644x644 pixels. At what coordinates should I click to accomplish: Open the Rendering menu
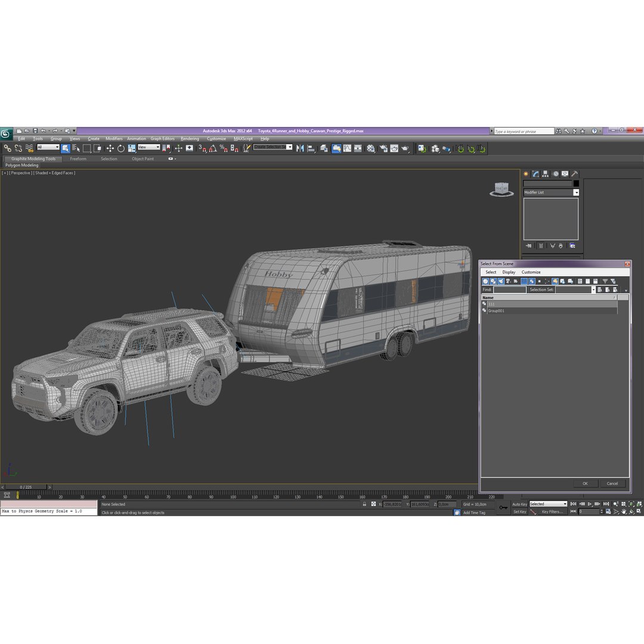pyautogui.click(x=190, y=139)
